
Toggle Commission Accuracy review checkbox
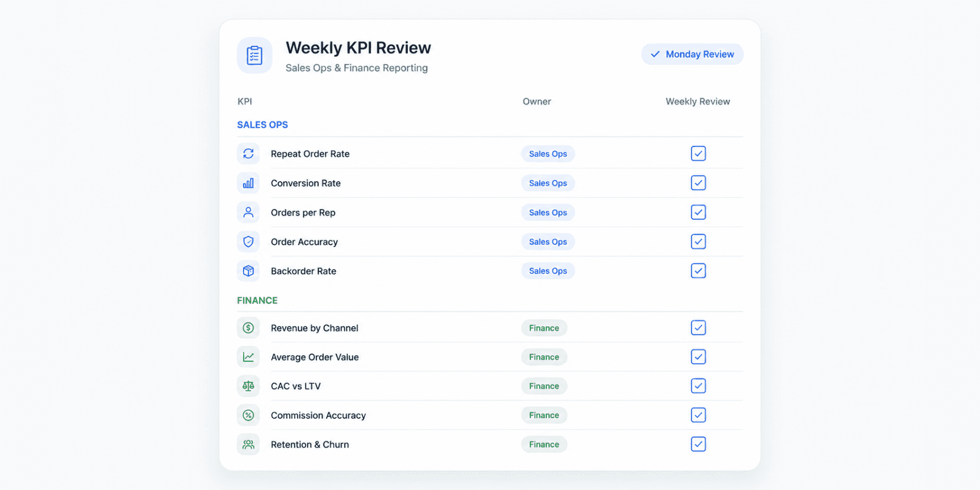698,415
